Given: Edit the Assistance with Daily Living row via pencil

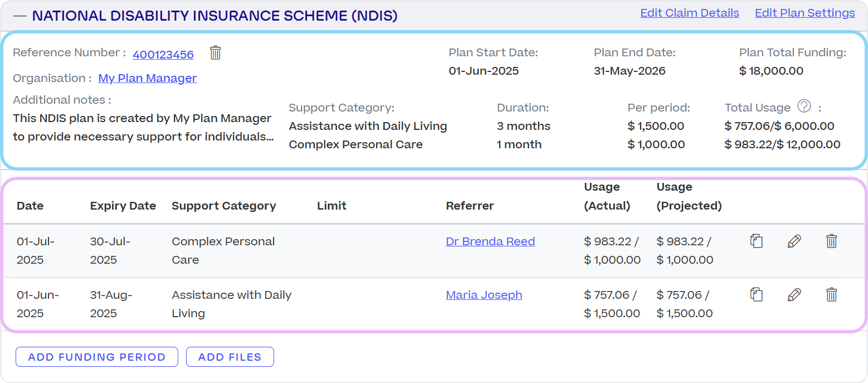Looking at the screenshot, I should pos(794,295).
